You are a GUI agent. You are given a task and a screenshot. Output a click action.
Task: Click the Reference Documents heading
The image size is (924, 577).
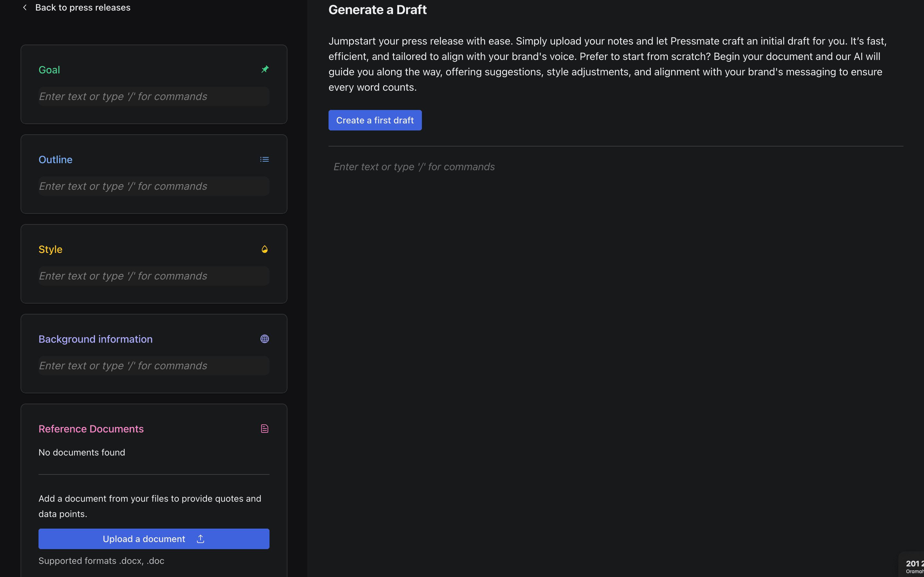click(x=91, y=429)
